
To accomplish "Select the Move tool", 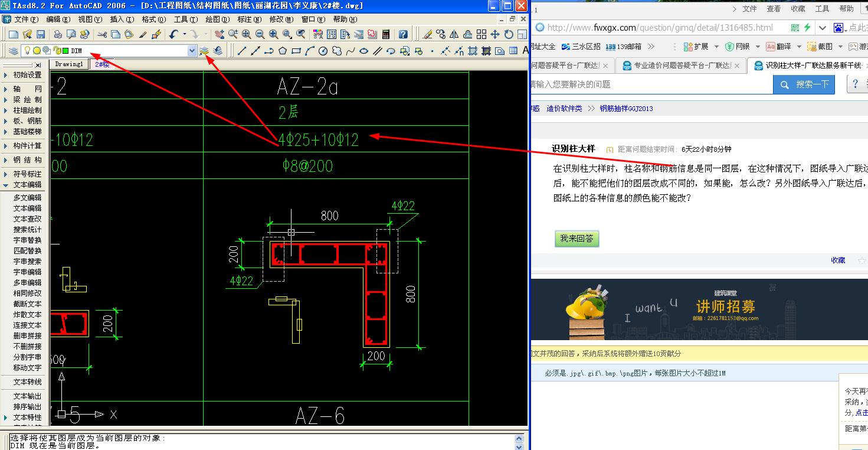I will [x=495, y=34].
